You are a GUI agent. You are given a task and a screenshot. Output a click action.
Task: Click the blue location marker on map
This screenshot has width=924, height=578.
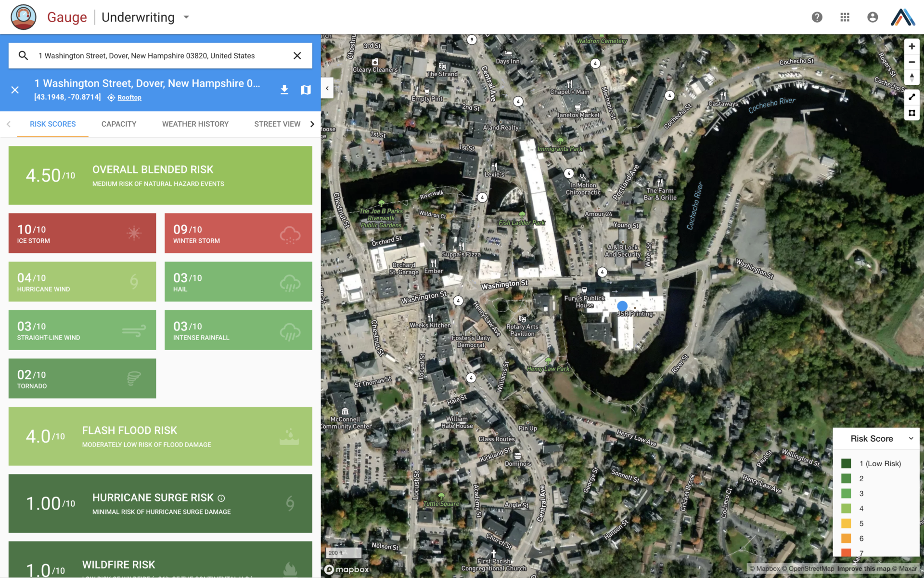(x=622, y=306)
